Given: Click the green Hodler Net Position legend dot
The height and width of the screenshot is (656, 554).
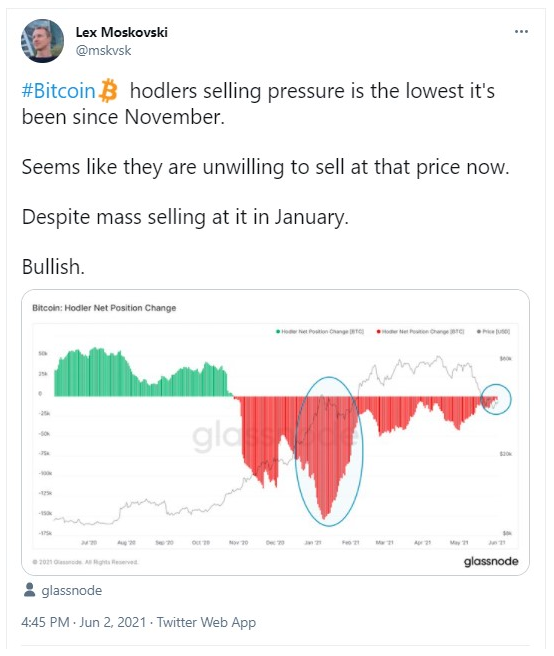Looking at the screenshot, I should pos(278,332).
